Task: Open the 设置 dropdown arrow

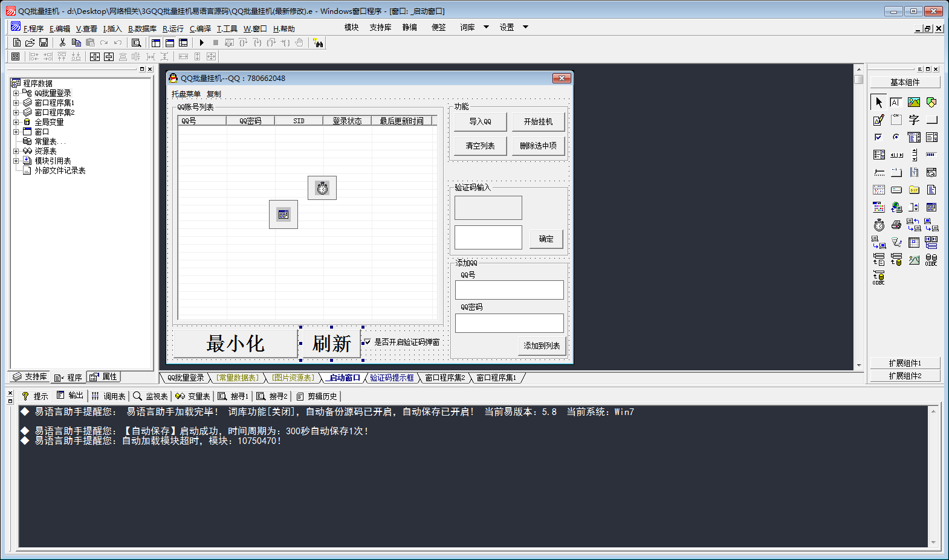Action: 525,27
